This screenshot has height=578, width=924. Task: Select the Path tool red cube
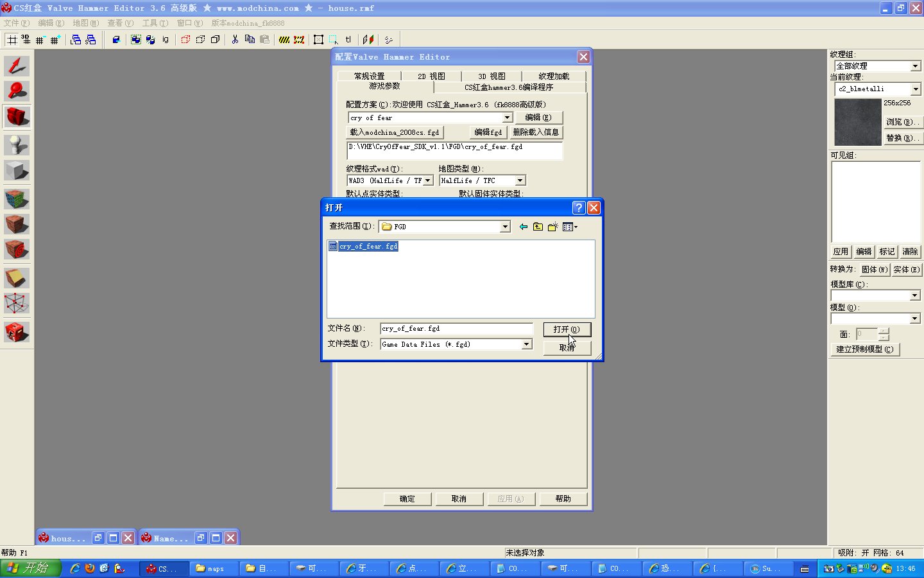tap(17, 332)
